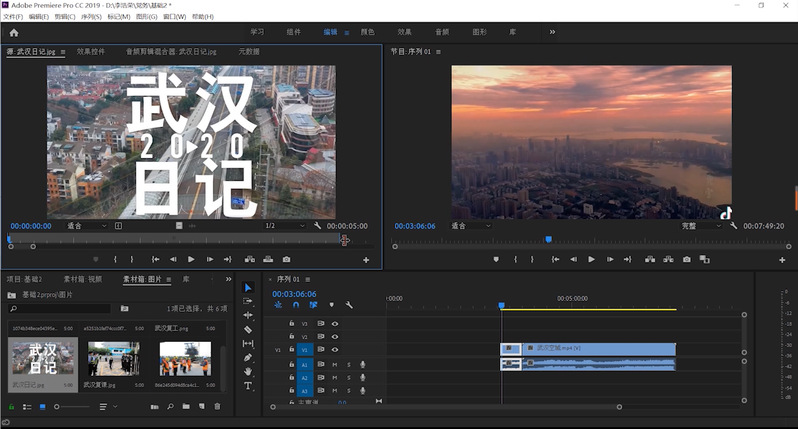Select the Type text tool

tap(248, 385)
